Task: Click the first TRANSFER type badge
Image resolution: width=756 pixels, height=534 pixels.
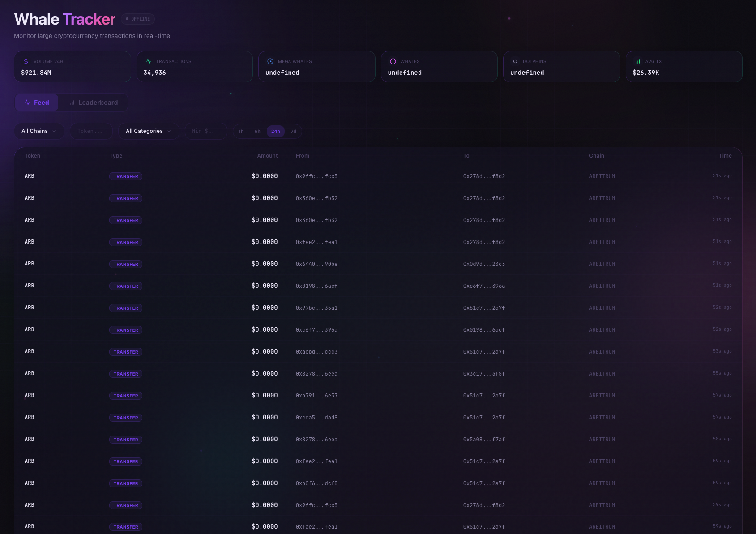Action: click(126, 176)
